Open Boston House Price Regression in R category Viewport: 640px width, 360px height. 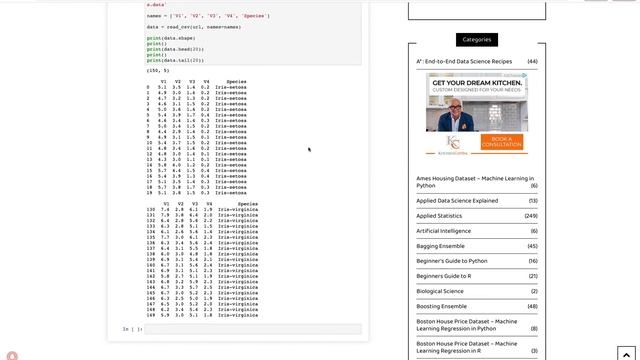pos(467,347)
